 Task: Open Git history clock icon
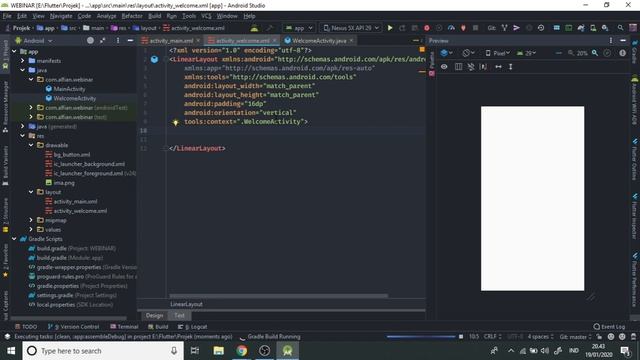point(541,28)
